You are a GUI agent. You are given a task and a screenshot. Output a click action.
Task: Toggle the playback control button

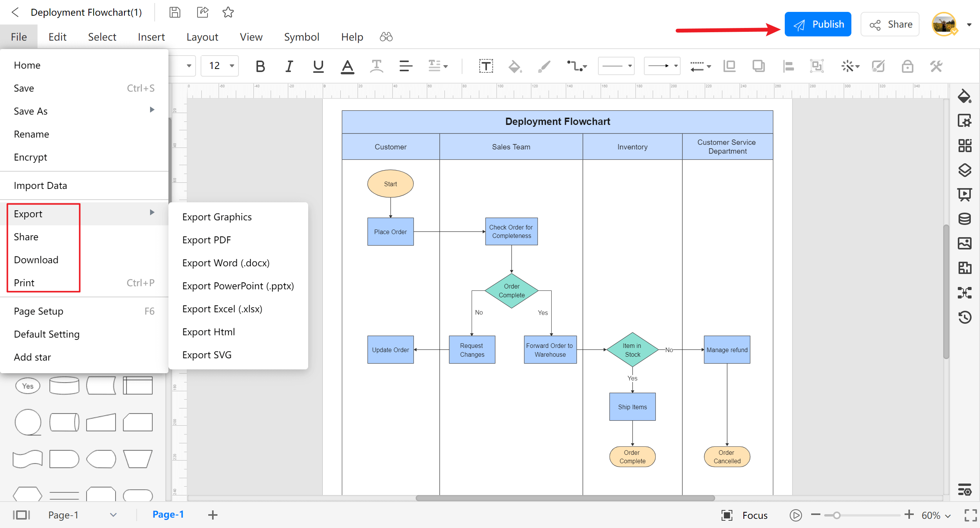(795, 514)
